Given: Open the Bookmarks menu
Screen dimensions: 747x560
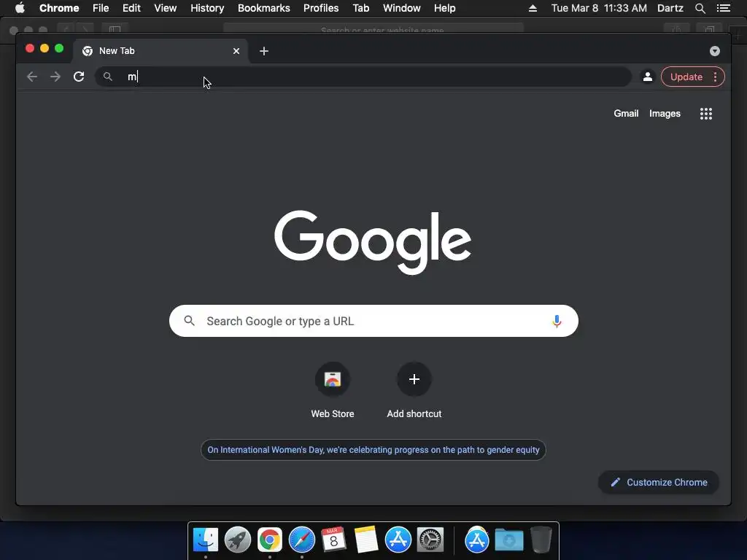Looking at the screenshot, I should tap(264, 8).
